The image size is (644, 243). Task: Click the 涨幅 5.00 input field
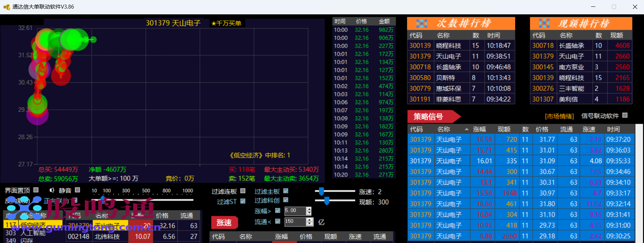click(295, 211)
